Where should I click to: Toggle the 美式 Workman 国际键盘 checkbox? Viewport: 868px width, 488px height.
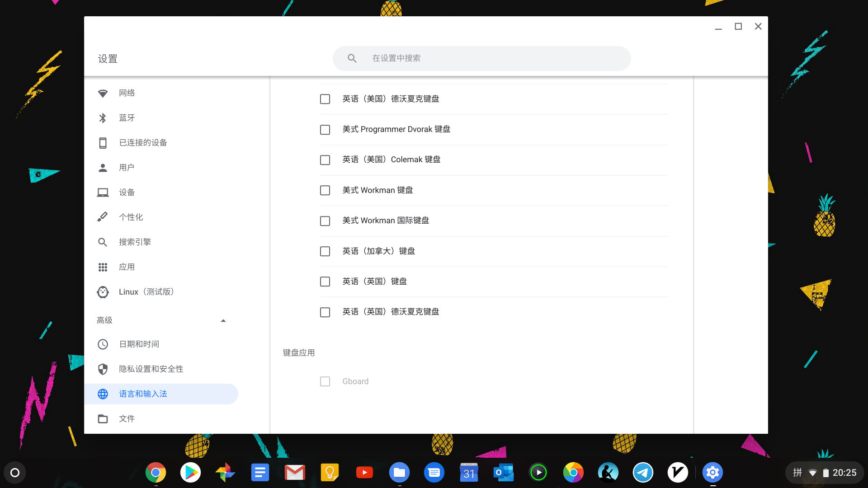coord(325,221)
